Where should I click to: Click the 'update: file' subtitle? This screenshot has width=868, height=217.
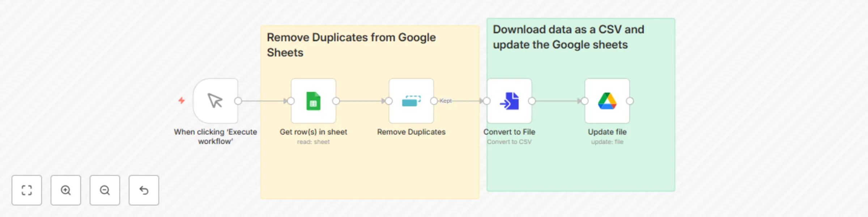(x=607, y=142)
